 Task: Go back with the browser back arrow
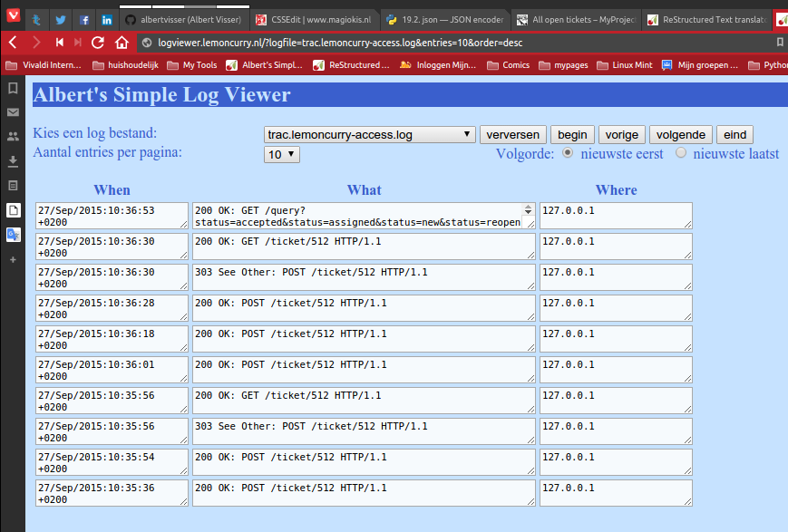coord(14,43)
